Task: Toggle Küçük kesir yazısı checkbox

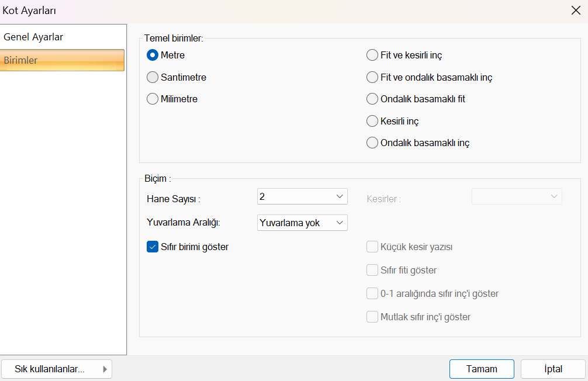Action: tap(372, 247)
